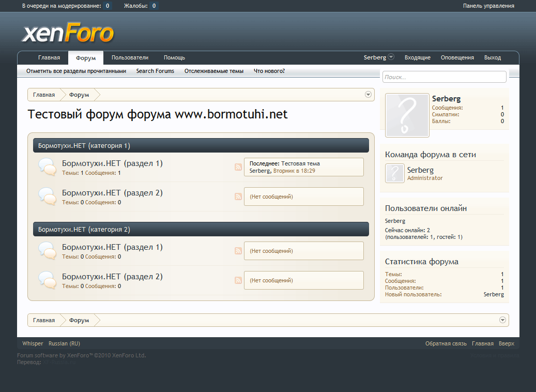Click Главная in bottom breadcrumb
Image resolution: width=536 pixels, height=392 pixels.
coord(44,320)
